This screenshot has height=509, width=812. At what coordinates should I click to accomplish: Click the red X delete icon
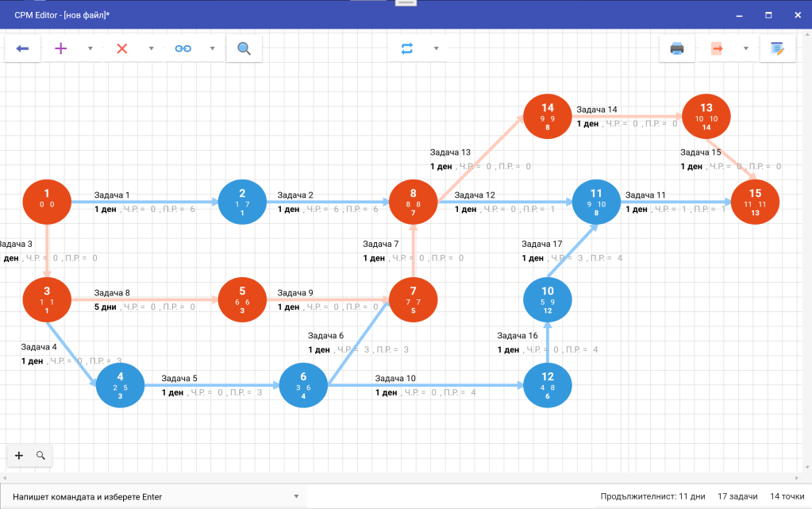point(122,48)
